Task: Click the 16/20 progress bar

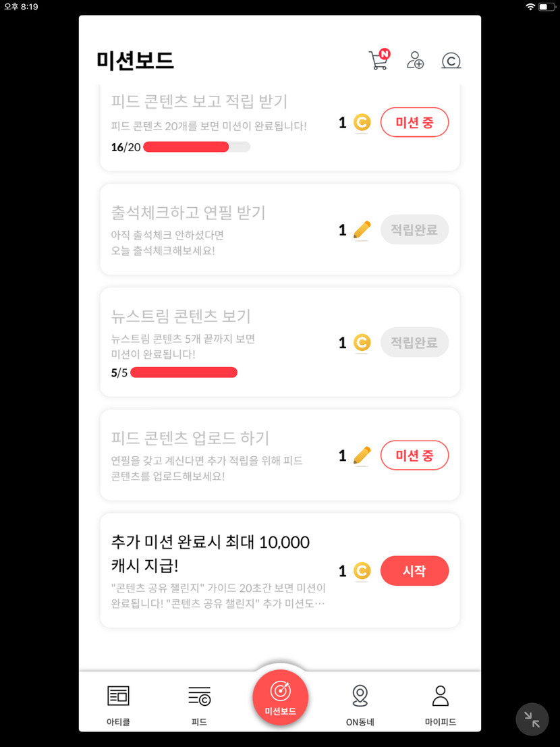Action: point(196,147)
